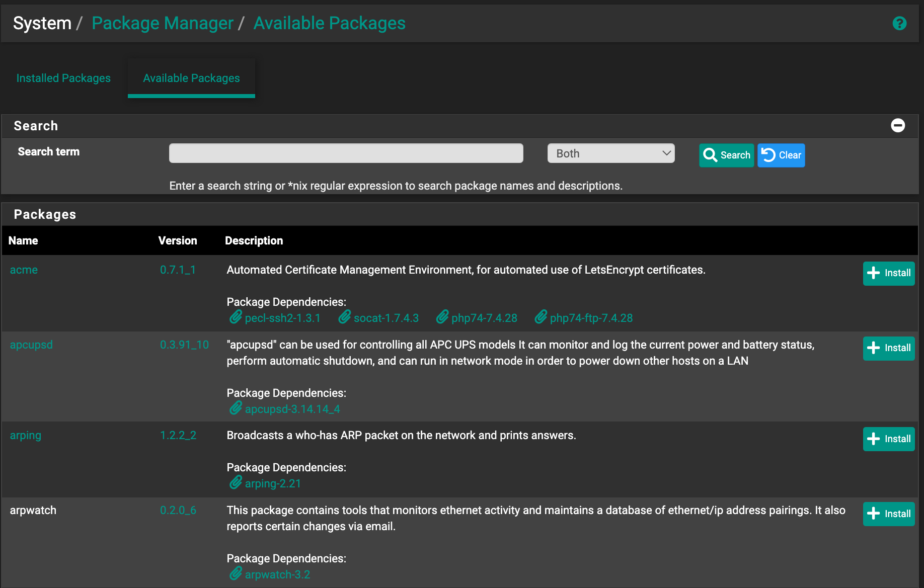Install the acme package

(x=888, y=273)
